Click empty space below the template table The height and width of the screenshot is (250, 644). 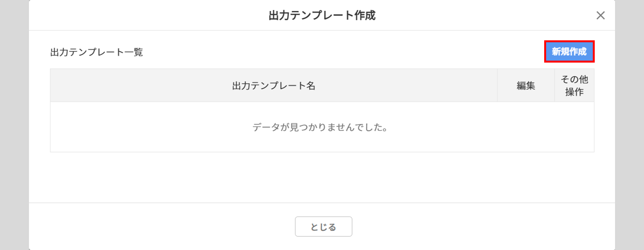pos(322,177)
